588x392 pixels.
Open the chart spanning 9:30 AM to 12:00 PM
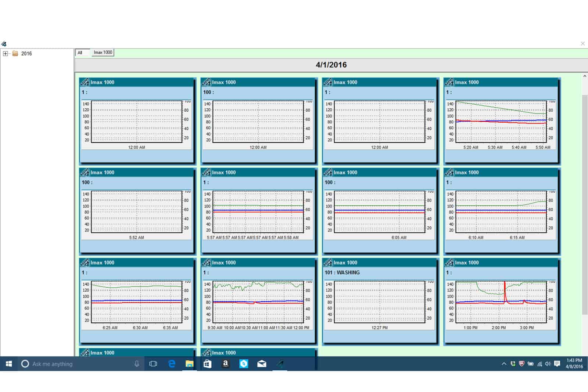tap(258, 301)
